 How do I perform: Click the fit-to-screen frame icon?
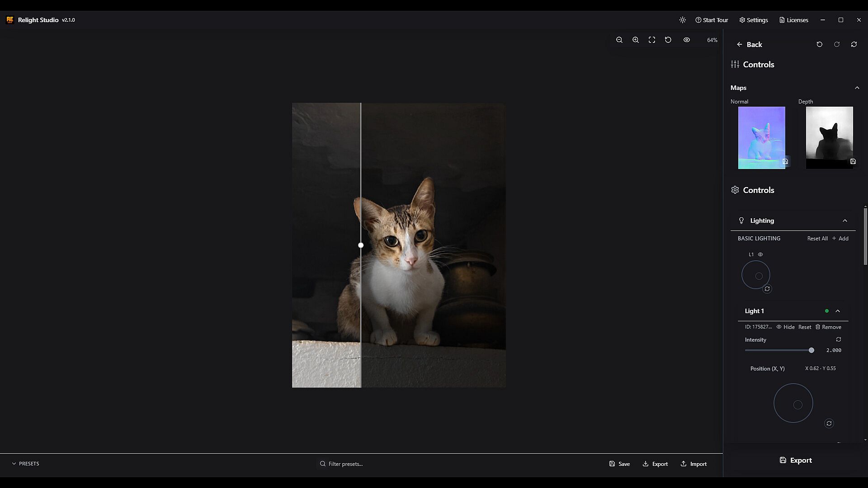click(652, 40)
